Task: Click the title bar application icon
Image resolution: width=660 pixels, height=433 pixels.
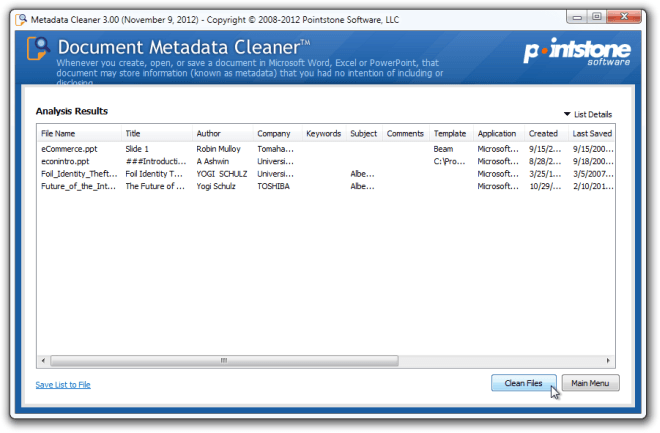Action: pyautogui.click(x=21, y=19)
